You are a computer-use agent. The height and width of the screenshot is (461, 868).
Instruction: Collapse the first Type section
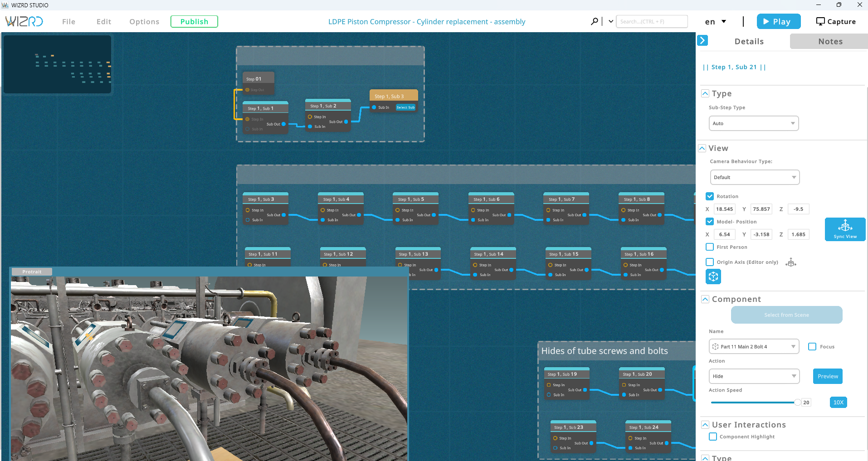coord(705,93)
